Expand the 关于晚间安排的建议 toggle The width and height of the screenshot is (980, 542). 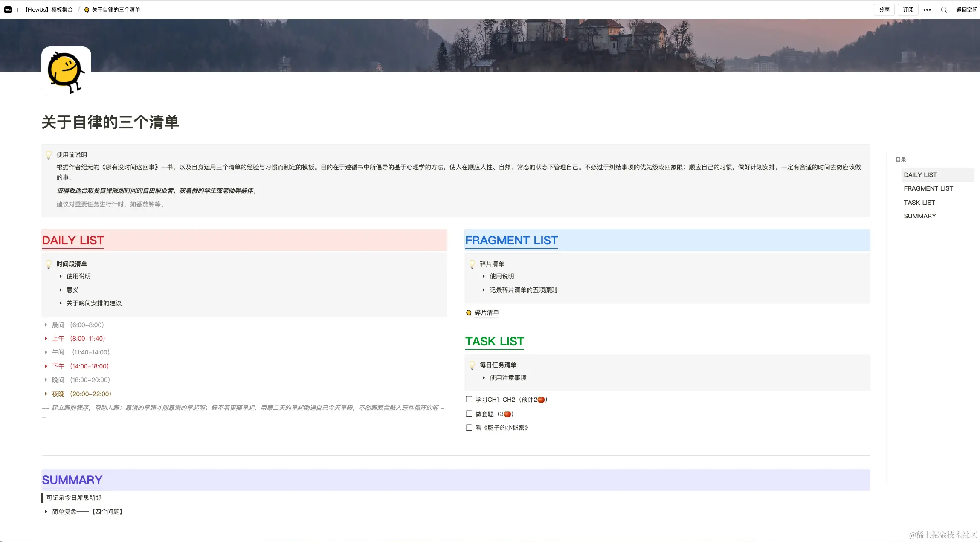pos(61,303)
